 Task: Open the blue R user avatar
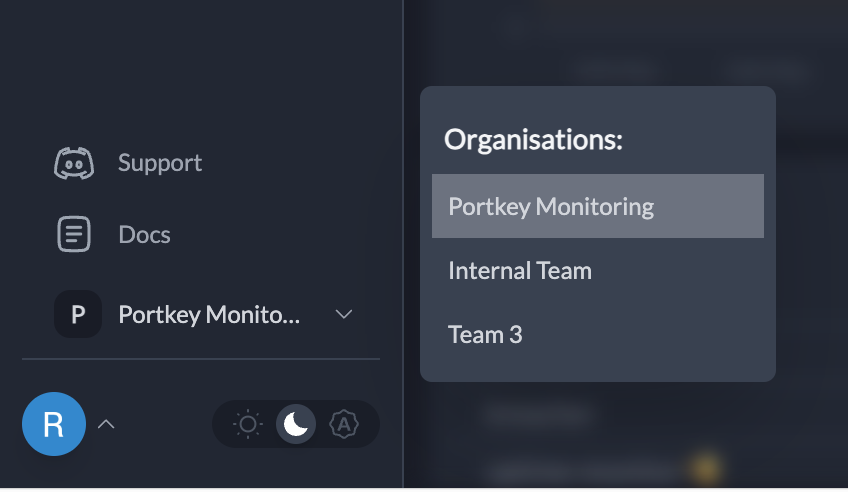tap(54, 424)
